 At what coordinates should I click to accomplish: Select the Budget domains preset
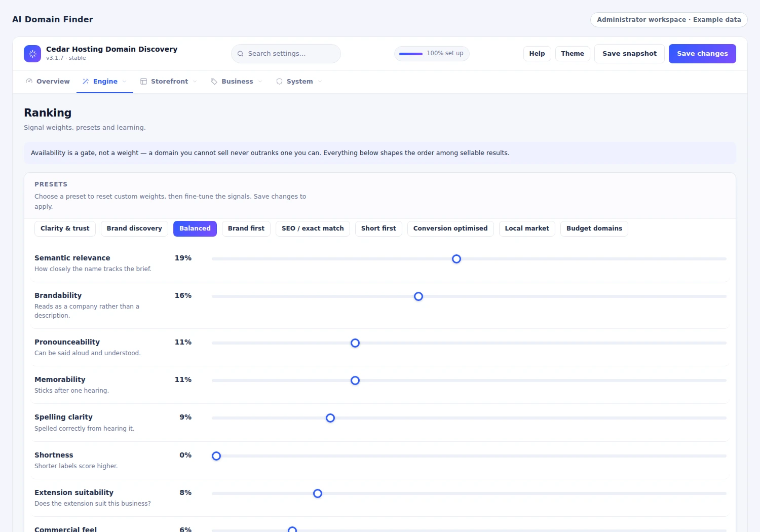point(594,229)
